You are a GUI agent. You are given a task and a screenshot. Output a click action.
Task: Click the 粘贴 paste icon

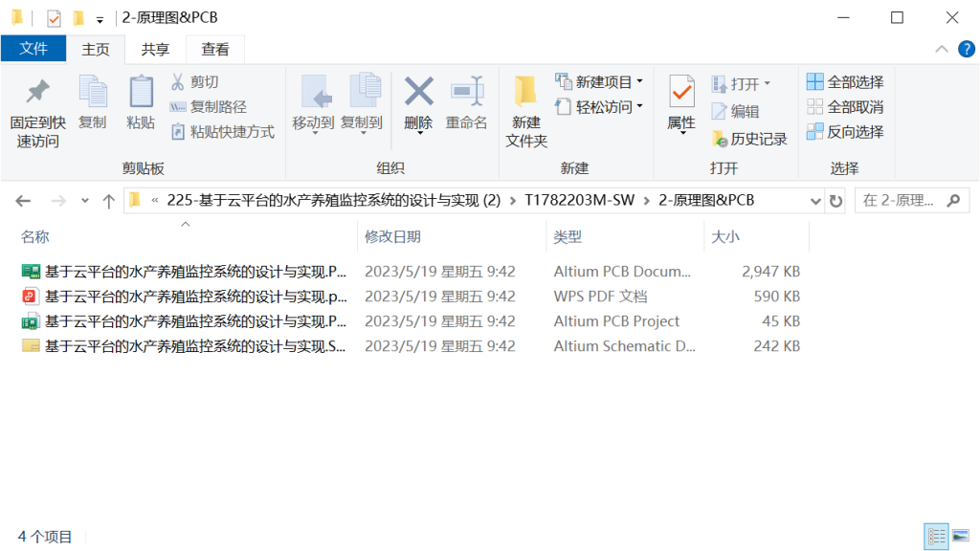(x=141, y=93)
